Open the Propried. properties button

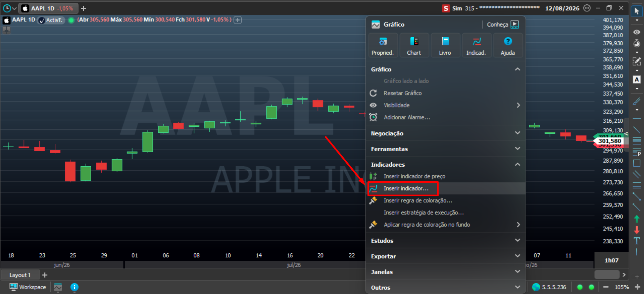point(383,45)
